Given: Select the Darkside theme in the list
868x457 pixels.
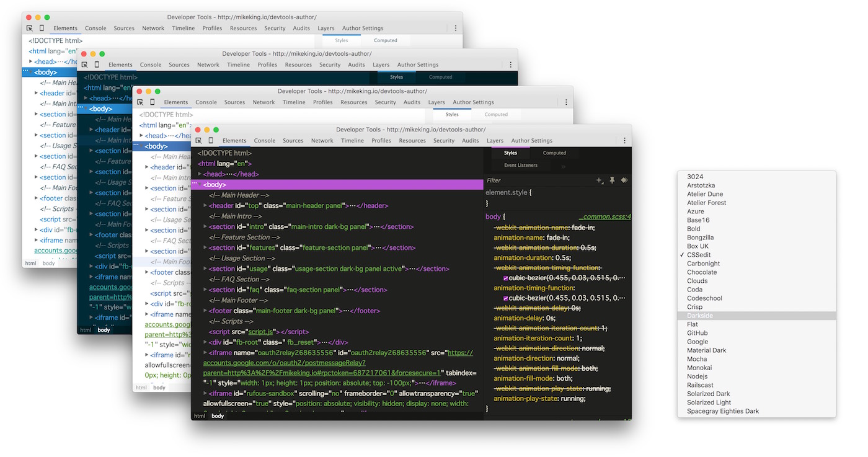Looking at the screenshot, I should coord(756,316).
